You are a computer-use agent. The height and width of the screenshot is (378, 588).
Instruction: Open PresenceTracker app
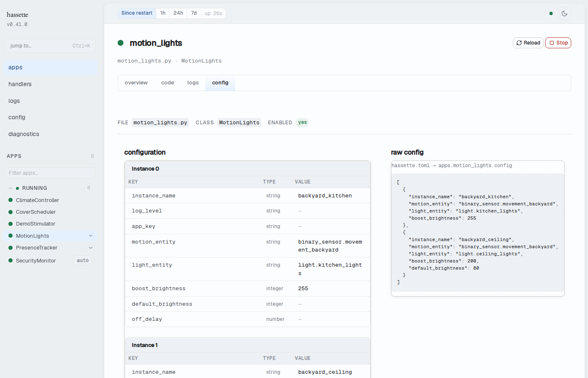pos(37,248)
